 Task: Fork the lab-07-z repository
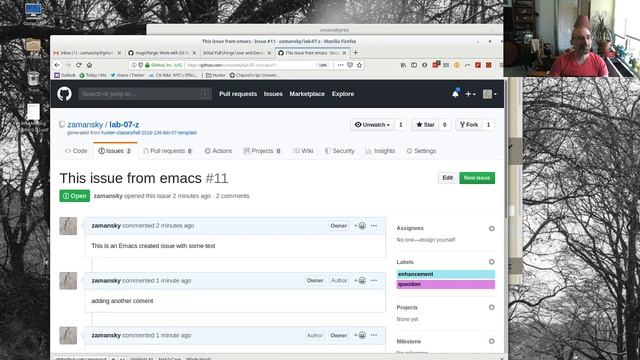pyautogui.click(x=469, y=125)
